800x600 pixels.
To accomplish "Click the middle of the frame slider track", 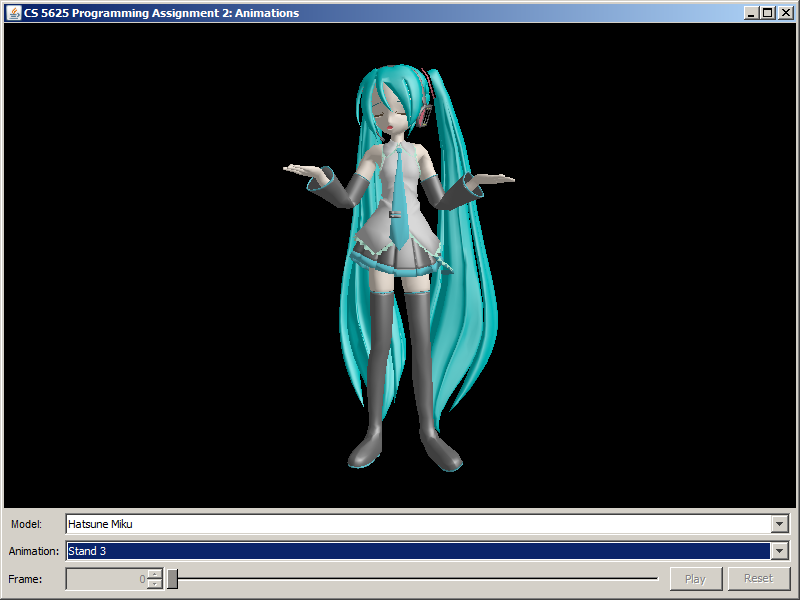I will click(x=415, y=578).
